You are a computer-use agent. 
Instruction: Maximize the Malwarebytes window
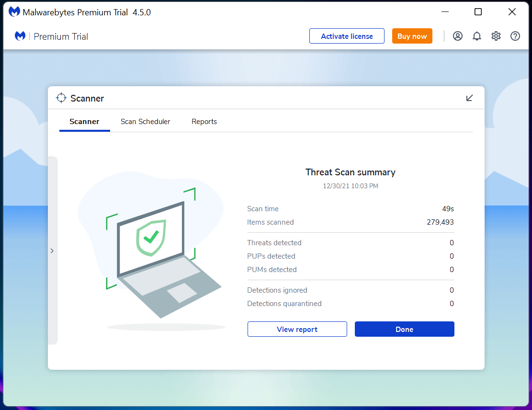coord(478,12)
